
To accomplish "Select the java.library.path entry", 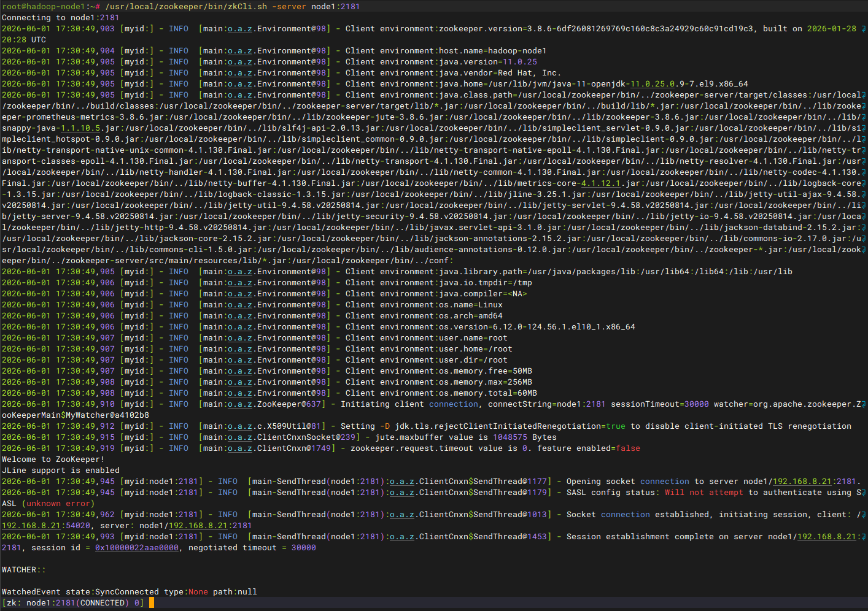I will click(x=616, y=272).
